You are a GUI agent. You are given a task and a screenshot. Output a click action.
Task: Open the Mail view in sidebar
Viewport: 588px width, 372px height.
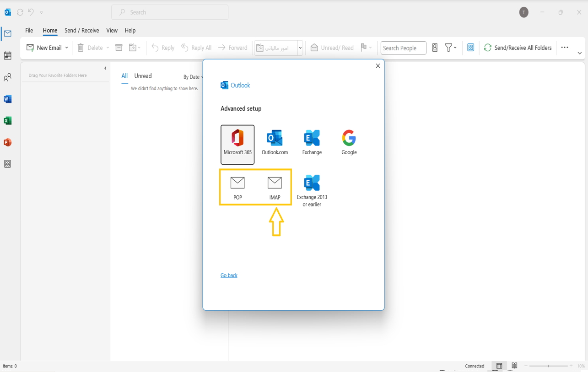click(8, 33)
